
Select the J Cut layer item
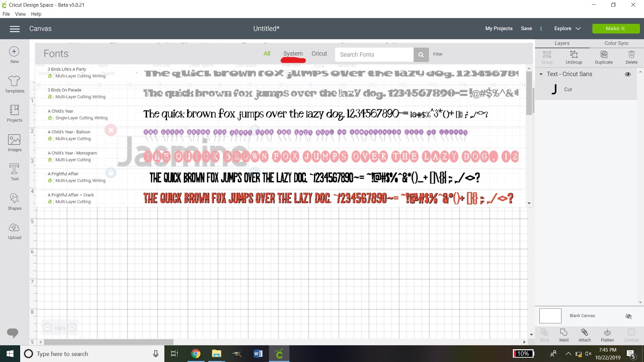click(x=586, y=89)
